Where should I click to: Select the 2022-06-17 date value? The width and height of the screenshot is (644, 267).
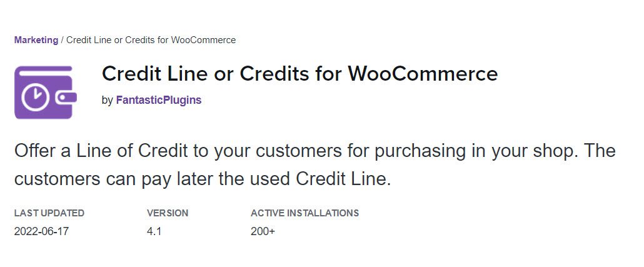[x=41, y=232]
